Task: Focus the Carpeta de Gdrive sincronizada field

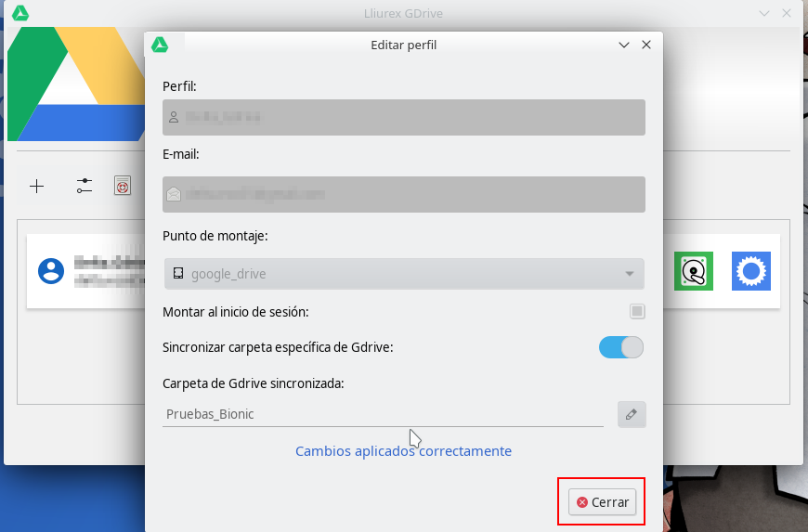Action: (x=383, y=414)
